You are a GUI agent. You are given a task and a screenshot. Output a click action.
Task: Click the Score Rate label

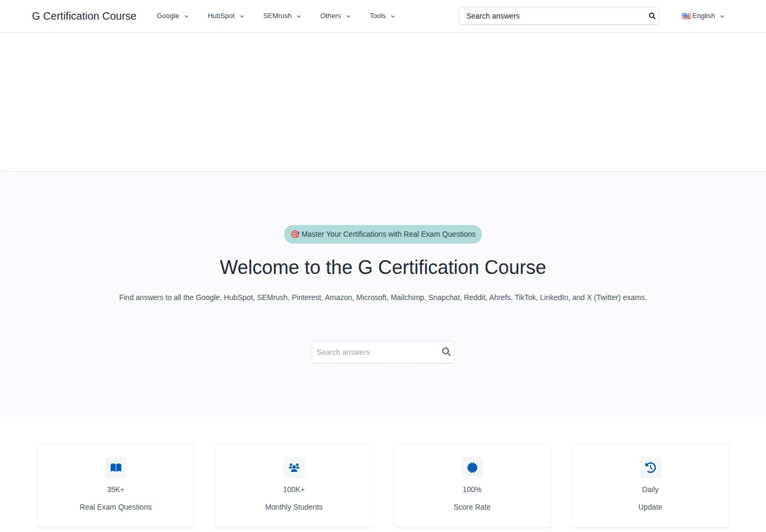[472, 507]
